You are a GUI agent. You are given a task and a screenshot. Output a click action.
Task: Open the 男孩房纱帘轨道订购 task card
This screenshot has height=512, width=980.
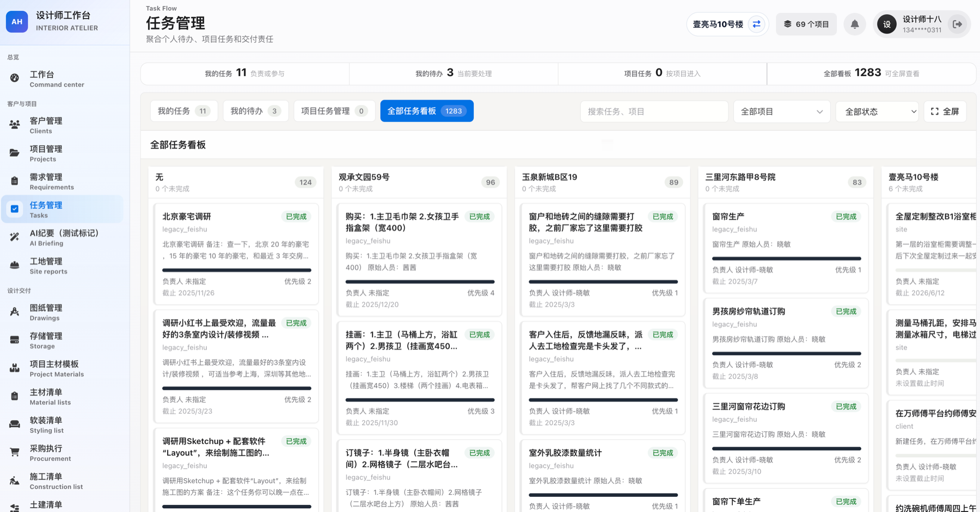pyautogui.click(x=786, y=343)
